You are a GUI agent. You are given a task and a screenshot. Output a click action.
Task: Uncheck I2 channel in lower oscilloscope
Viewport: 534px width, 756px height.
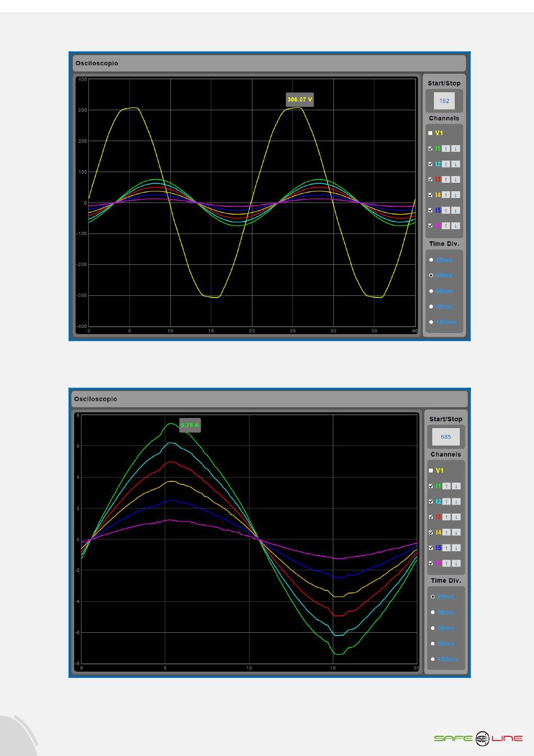431,501
